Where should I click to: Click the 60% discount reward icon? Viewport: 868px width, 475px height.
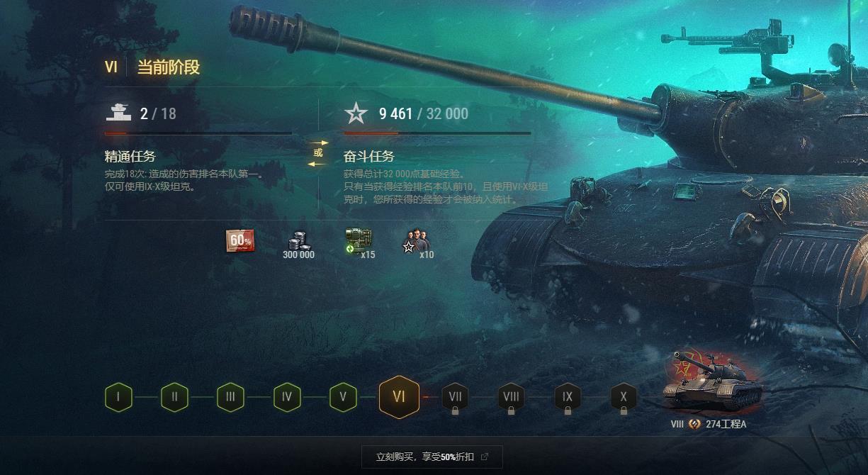240,241
